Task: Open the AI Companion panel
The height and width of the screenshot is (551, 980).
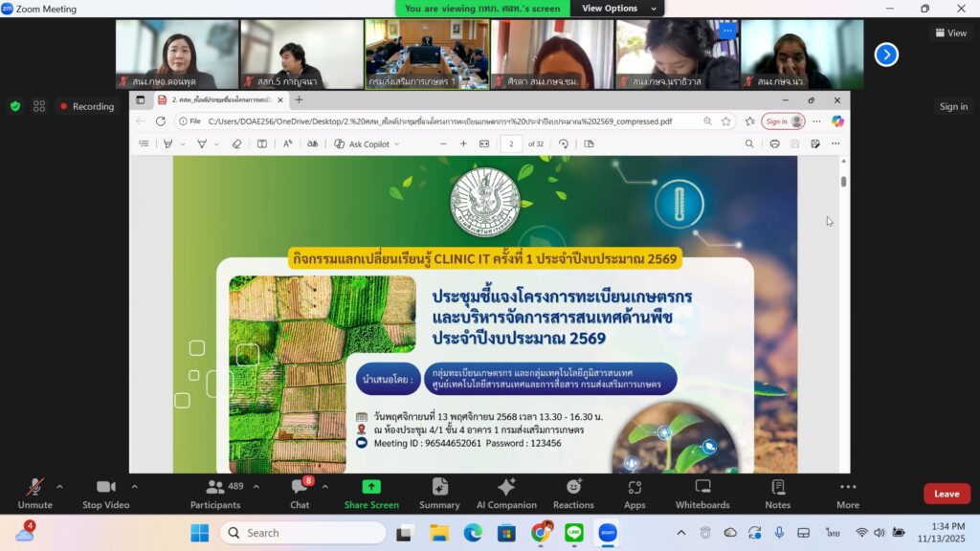Action: coord(506,492)
